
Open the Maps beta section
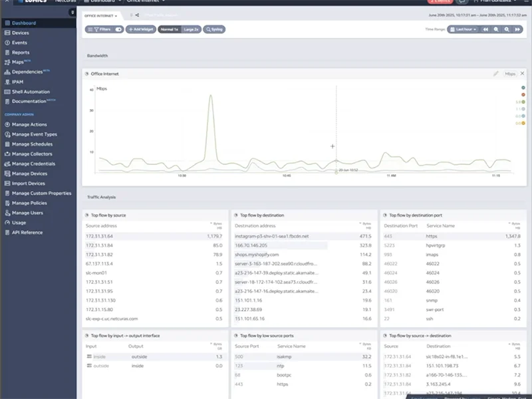coord(18,62)
